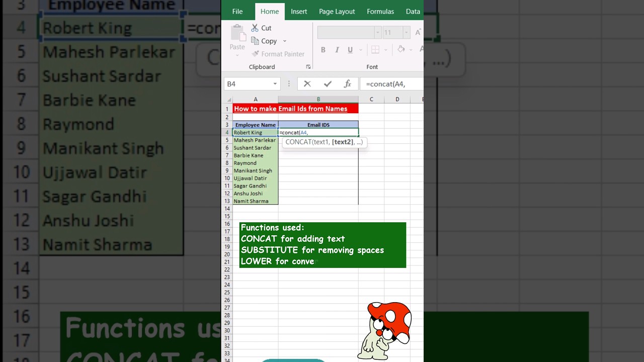644x362 pixels.
Task: Confirm the formula with the checkmark
Action: coord(328,84)
